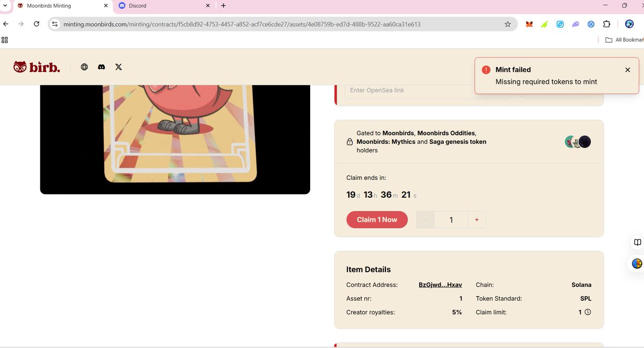Go back to previous page

[6, 24]
